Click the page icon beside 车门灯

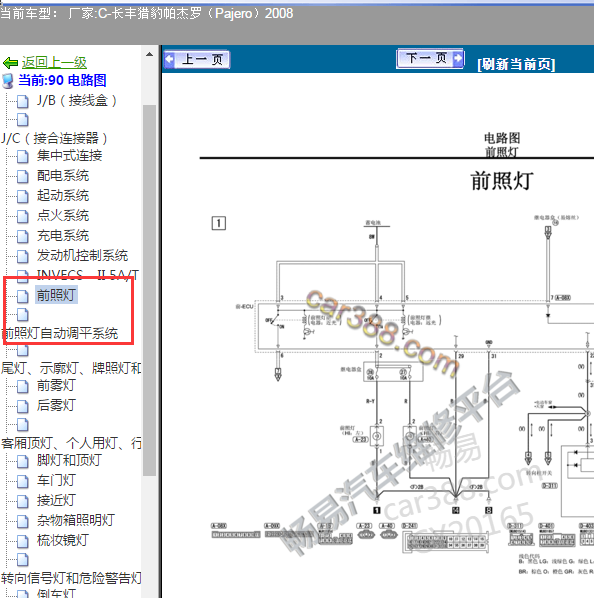coord(22,481)
